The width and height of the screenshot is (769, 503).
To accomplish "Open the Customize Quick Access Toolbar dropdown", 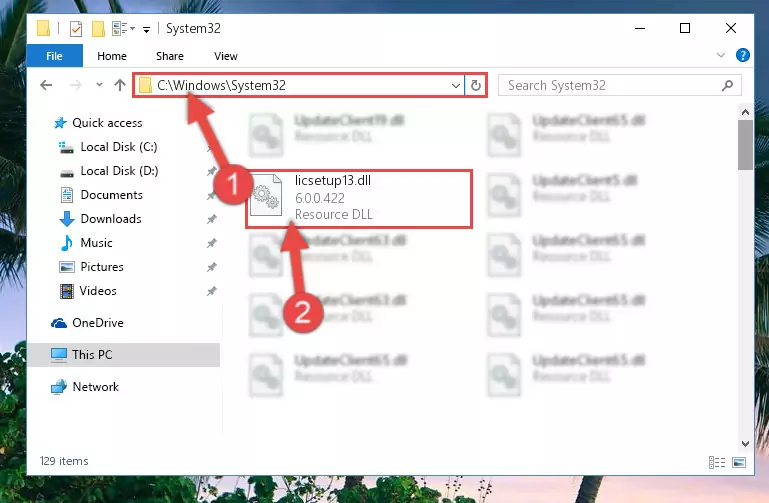I will tap(146, 30).
